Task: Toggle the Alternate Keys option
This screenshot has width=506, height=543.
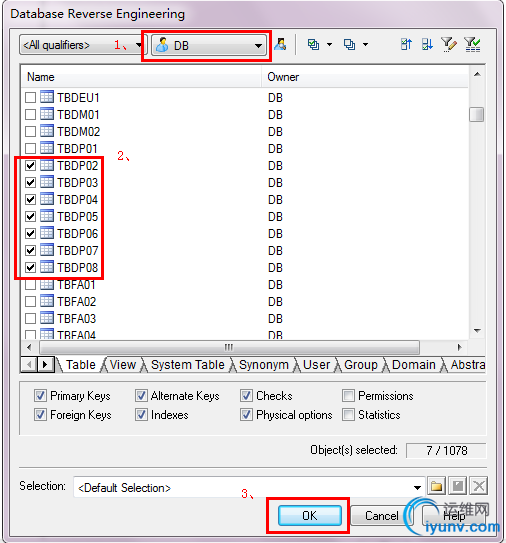Action: 141,395
